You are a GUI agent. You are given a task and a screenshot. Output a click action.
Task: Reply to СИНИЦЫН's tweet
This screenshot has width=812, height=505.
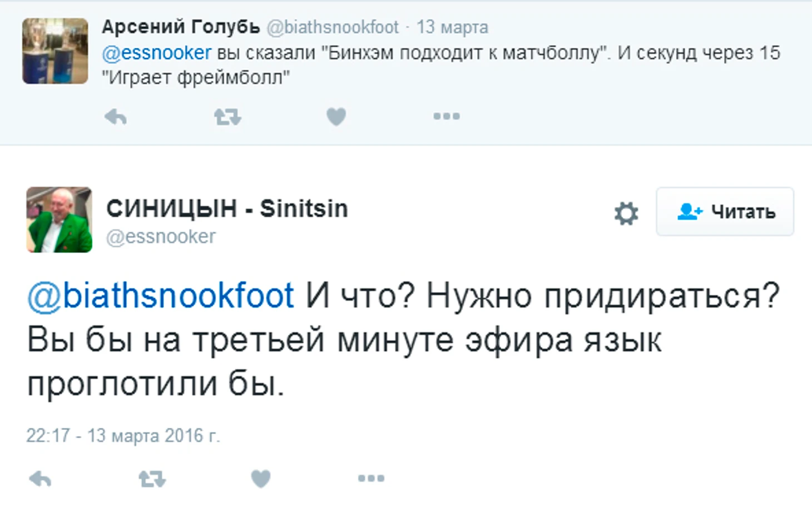pyautogui.click(x=40, y=479)
